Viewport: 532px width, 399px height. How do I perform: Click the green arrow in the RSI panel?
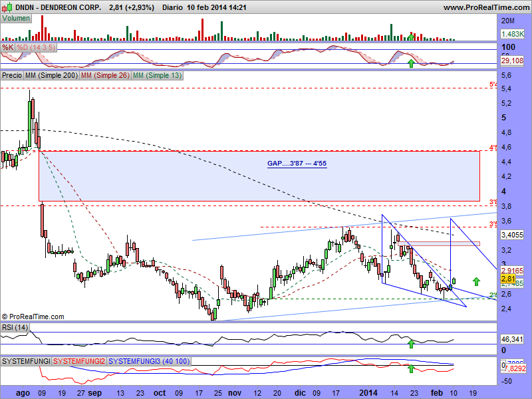(x=411, y=344)
